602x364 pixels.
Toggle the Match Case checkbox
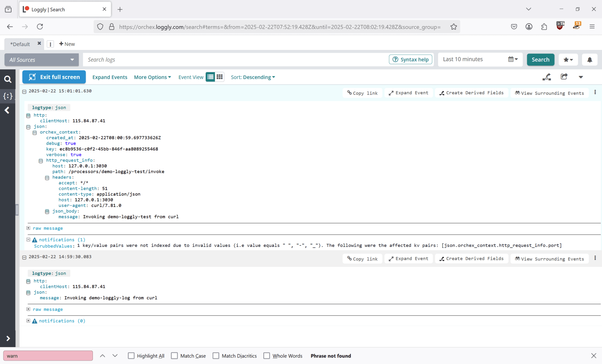(174, 356)
